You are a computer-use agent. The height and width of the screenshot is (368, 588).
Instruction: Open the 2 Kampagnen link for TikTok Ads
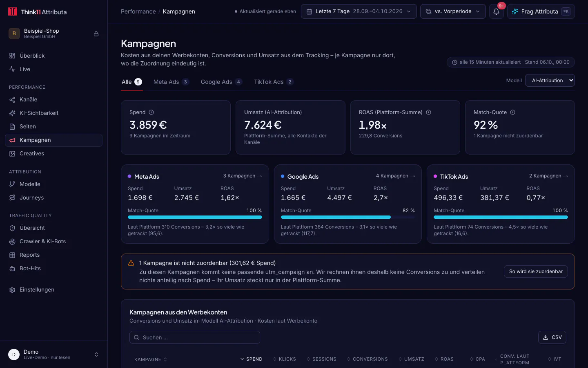tap(548, 176)
